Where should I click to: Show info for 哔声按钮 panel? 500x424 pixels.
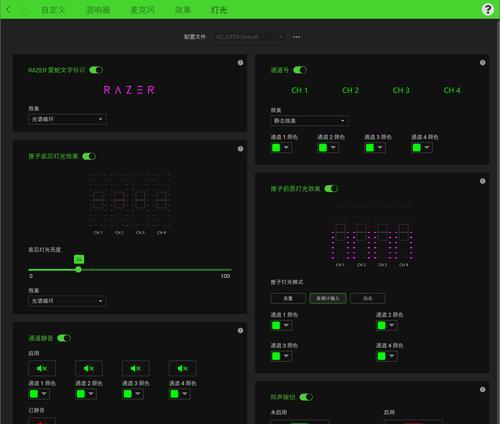coord(482,389)
